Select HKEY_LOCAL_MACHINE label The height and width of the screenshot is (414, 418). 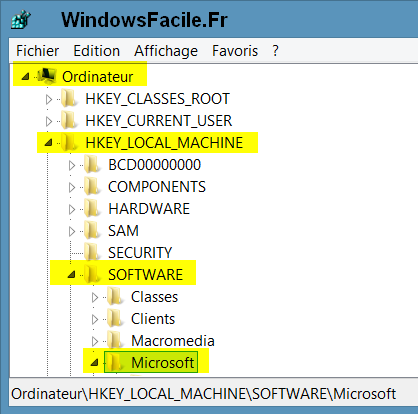[164, 143]
